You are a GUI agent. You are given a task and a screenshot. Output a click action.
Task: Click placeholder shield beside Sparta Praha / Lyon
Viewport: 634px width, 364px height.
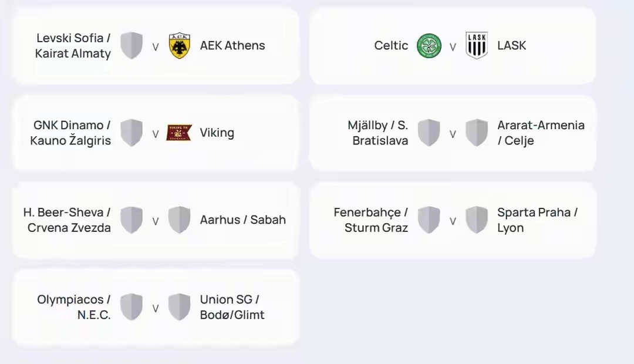[477, 220]
